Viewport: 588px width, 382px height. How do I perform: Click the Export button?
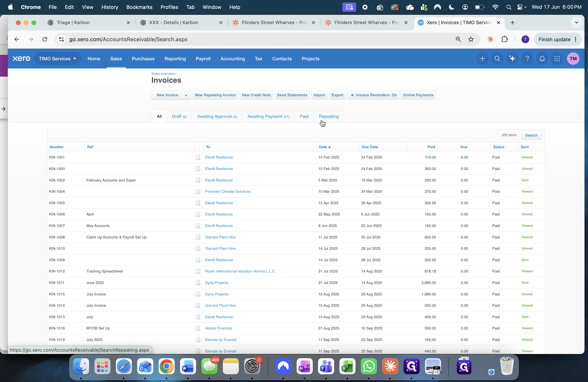click(x=337, y=95)
